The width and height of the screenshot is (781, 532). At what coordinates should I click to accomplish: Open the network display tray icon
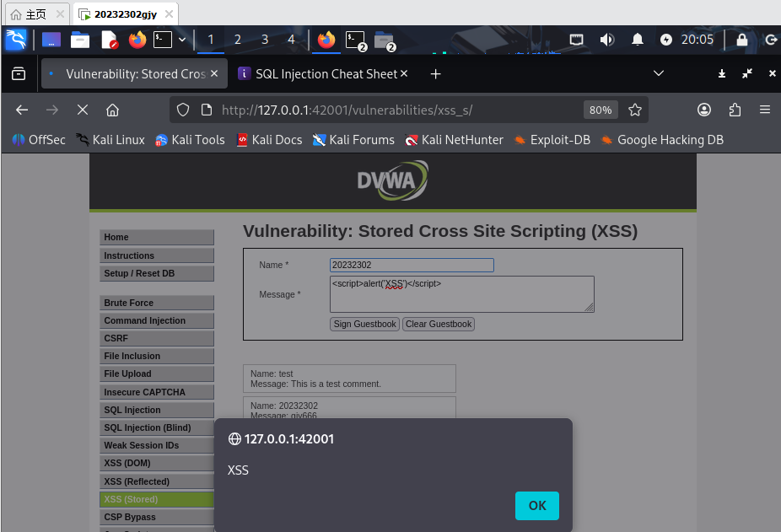click(x=576, y=40)
